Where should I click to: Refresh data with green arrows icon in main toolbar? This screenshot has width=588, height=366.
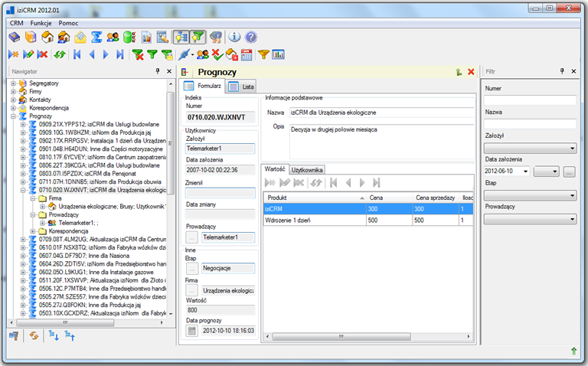pyautogui.click(x=59, y=55)
